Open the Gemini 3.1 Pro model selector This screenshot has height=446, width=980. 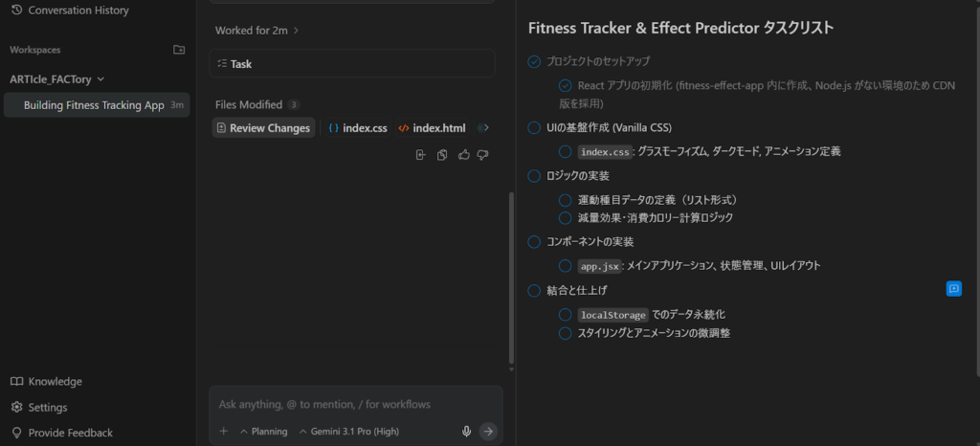350,431
